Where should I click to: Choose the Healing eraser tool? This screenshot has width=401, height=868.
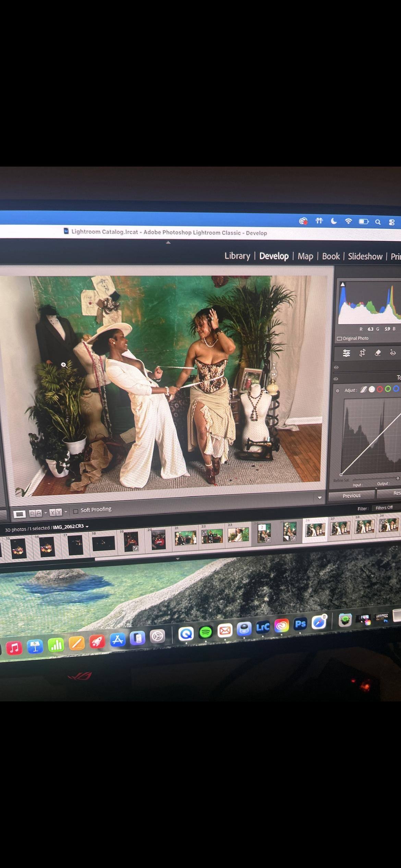[x=378, y=353]
